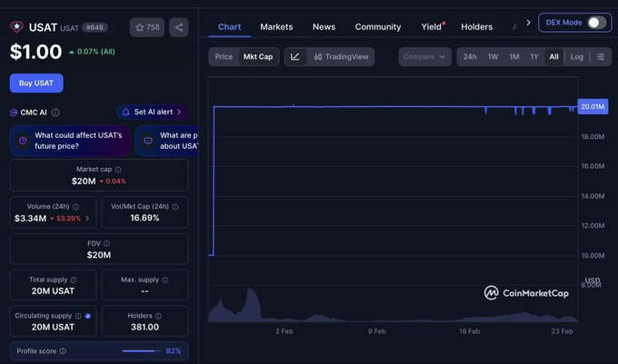Click Set AI alert button
Screen dimensions: 618x364
pos(152,113)
